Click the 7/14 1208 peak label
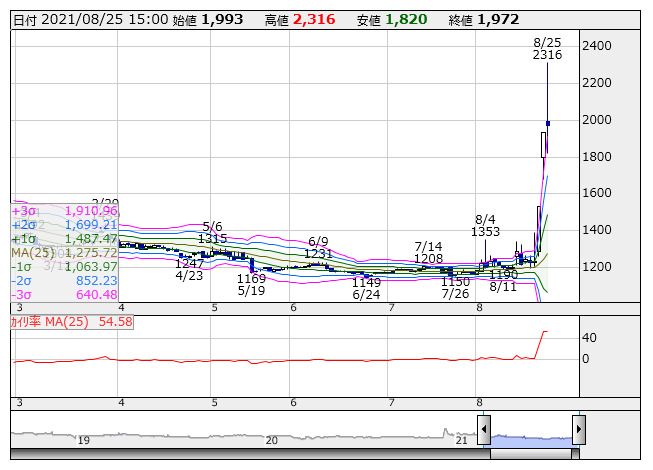The image size is (653, 470). 428,253
